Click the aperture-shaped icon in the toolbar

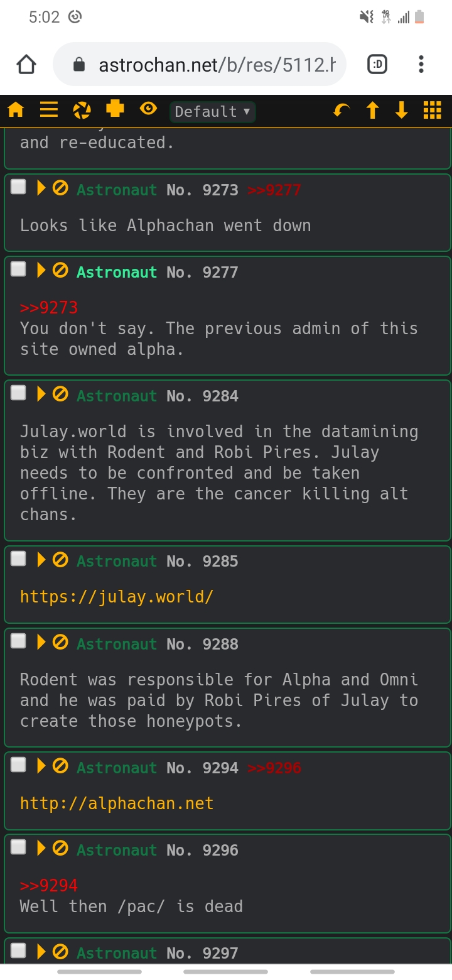click(x=82, y=111)
